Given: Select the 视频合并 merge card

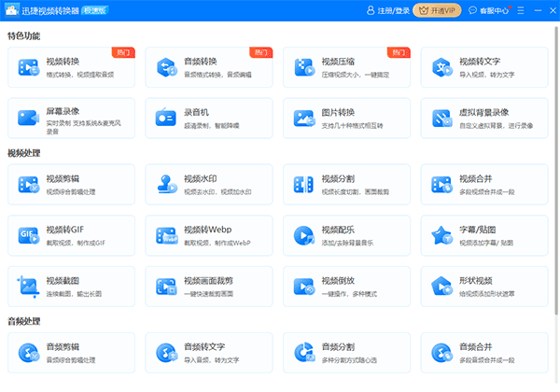Looking at the screenshot, I should pos(483,185).
